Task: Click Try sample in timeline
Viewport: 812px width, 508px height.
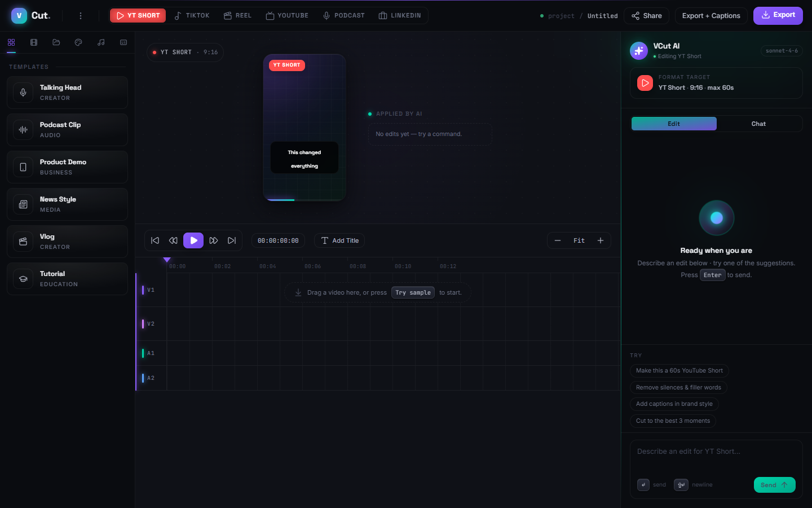Action: coord(413,292)
